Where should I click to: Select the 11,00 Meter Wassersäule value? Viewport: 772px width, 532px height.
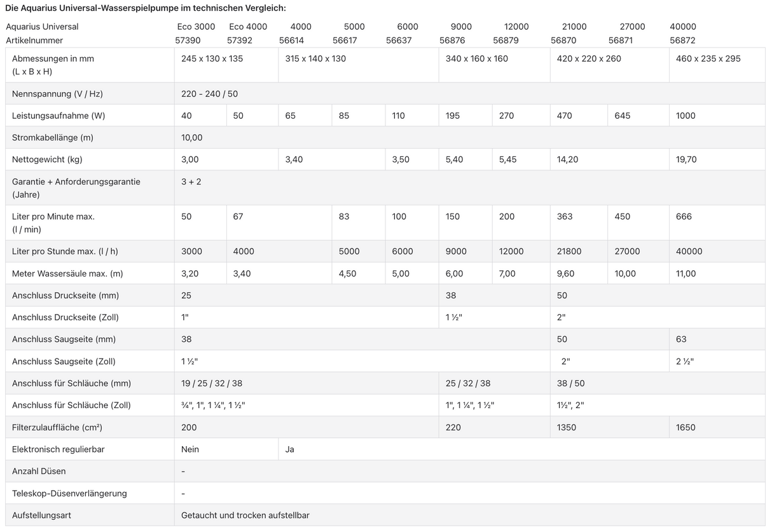(x=686, y=273)
